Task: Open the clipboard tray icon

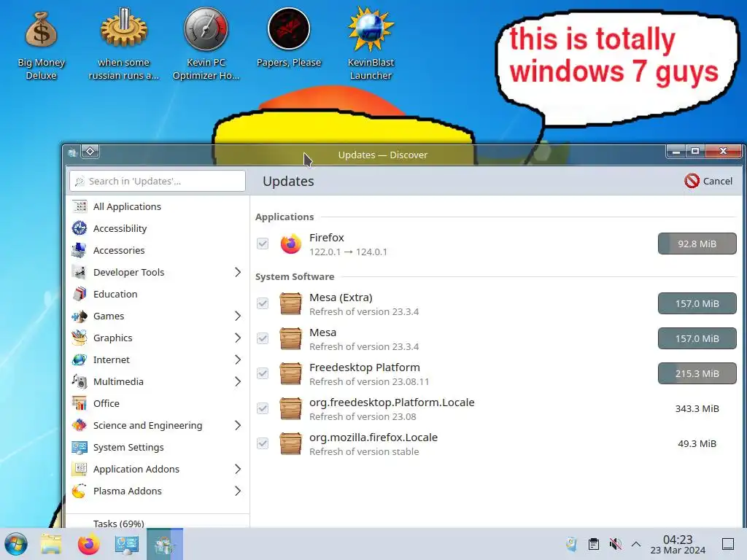Action: pyautogui.click(x=594, y=544)
